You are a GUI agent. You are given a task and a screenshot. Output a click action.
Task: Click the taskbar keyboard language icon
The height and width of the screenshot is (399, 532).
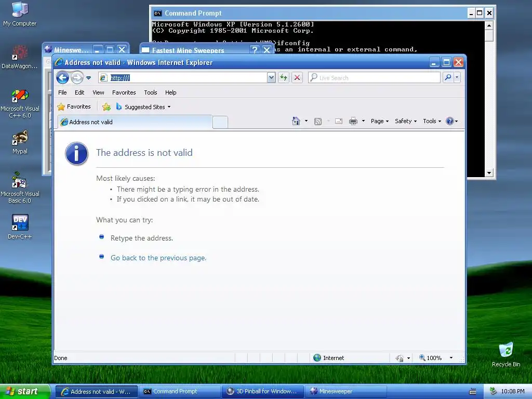coord(473,392)
